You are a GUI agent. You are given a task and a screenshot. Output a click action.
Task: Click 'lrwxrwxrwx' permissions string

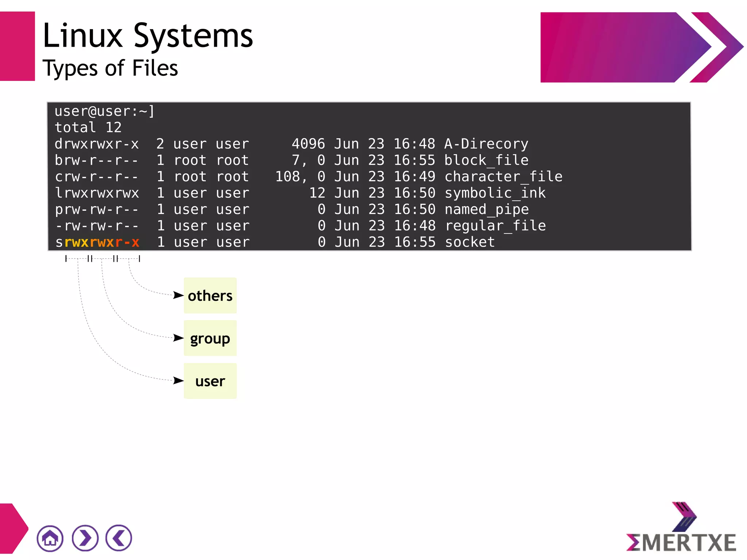[97, 193]
